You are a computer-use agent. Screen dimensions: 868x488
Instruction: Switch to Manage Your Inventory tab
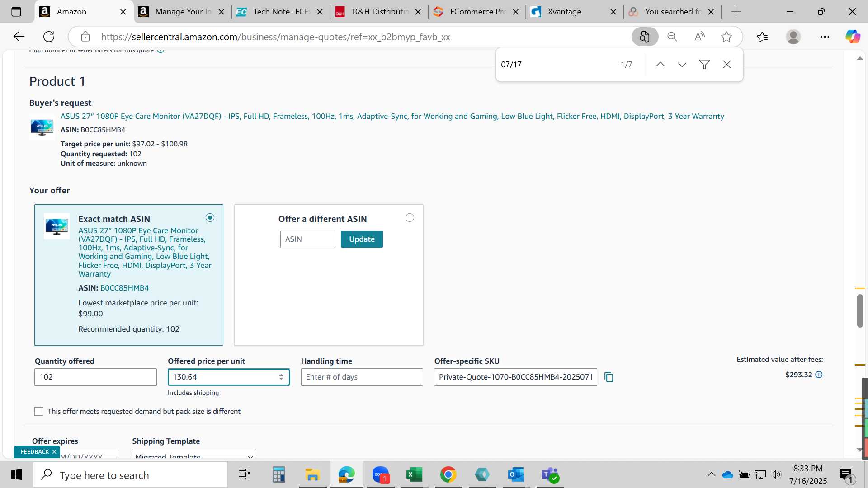pyautogui.click(x=183, y=12)
